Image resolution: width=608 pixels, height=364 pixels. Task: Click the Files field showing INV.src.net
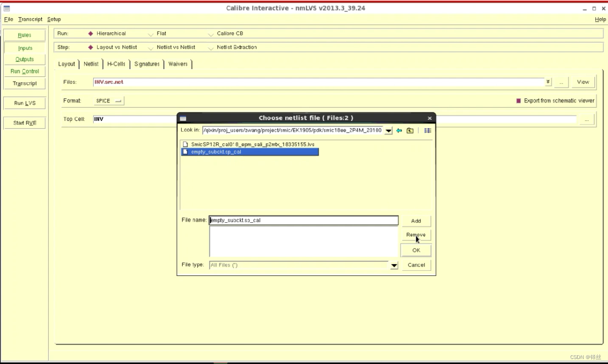tap(319, 82)
